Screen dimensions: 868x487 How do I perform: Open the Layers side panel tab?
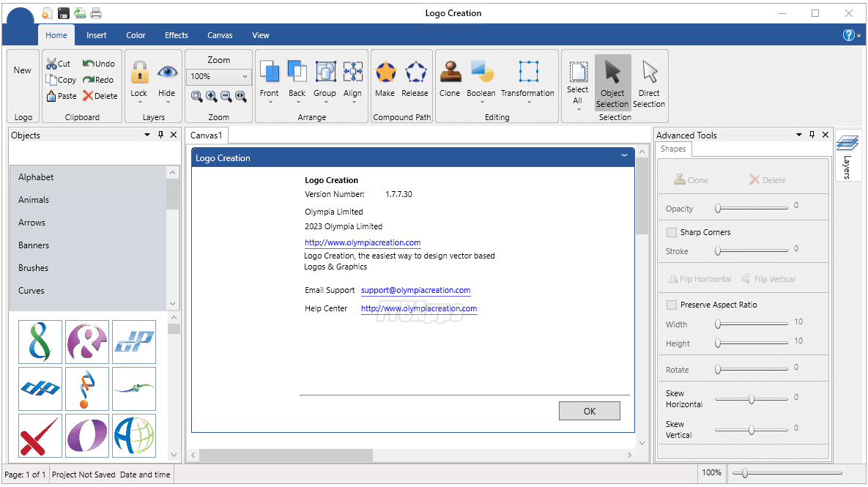[847, 155]
